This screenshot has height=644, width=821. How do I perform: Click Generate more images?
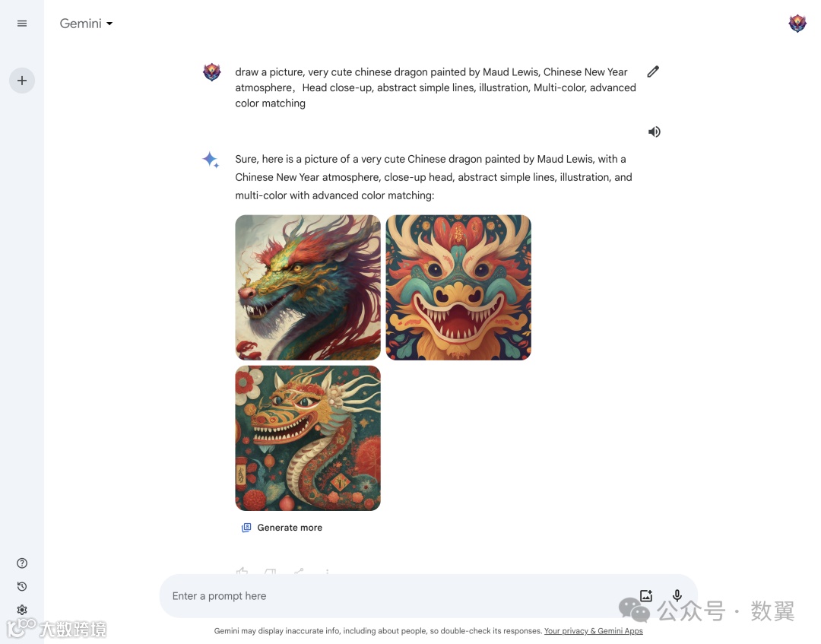pyautogui.click(x=282, y=528)
